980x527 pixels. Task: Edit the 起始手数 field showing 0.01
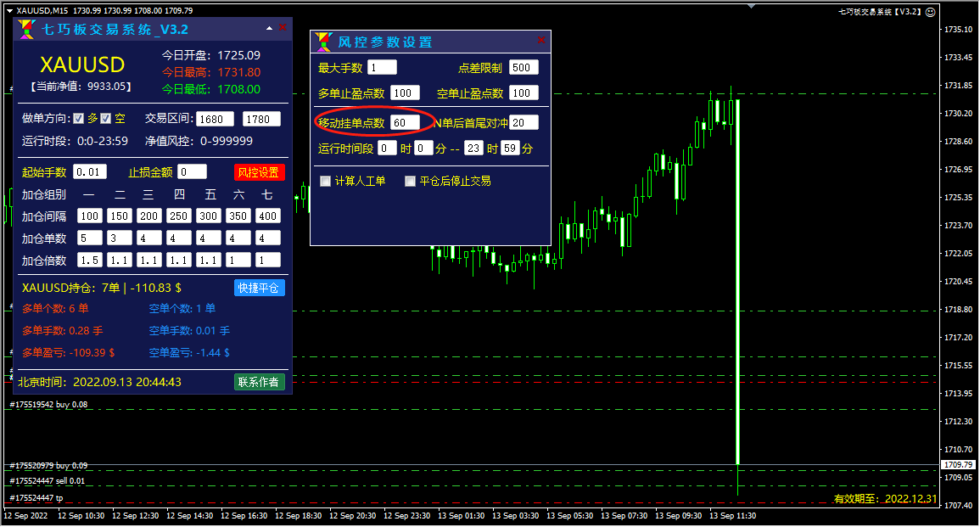90,172
